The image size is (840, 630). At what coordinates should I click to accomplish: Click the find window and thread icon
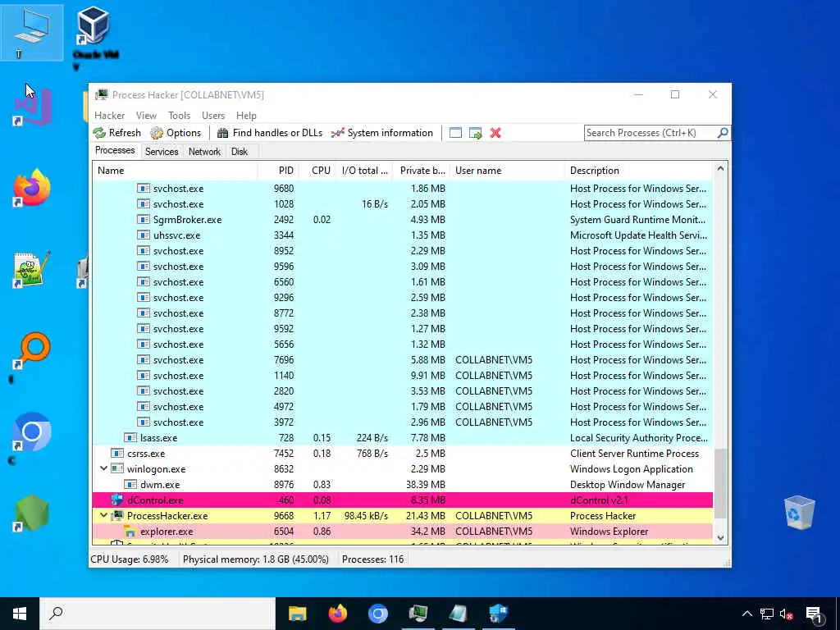[475, 133]
